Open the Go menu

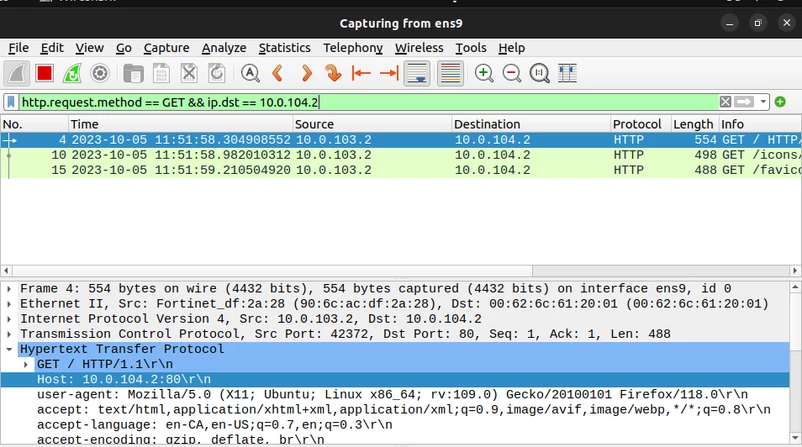click(123, 48)
